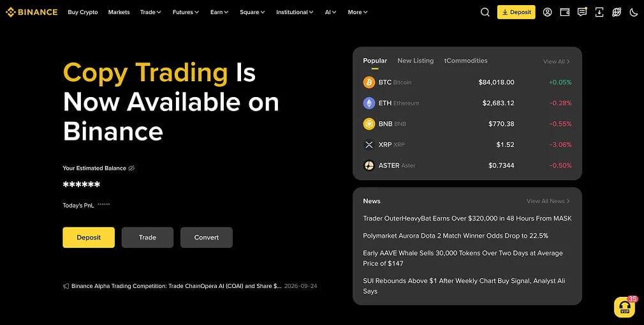644x325 pixels.
Task: Switch to the tCommodities tab
Action: (465, 61)
